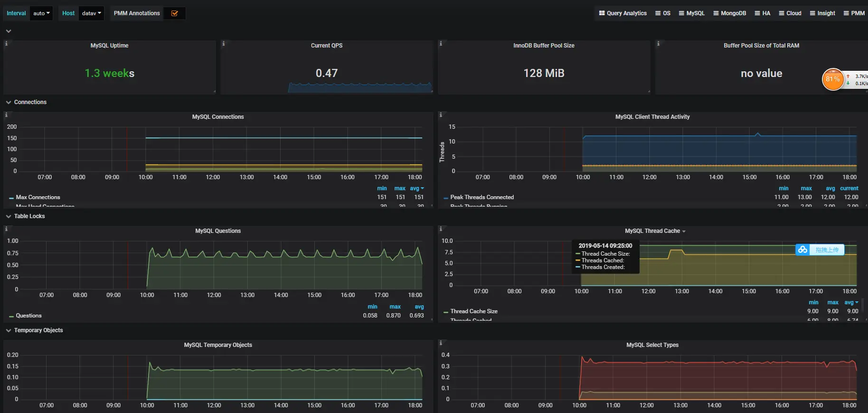Sort Thread Cache legend by avg

pos(851,303)
